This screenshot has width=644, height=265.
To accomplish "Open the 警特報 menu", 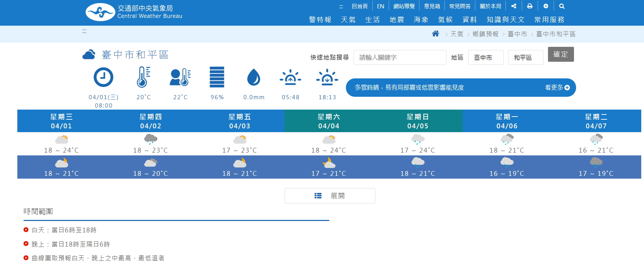I will tap(320, 20).
